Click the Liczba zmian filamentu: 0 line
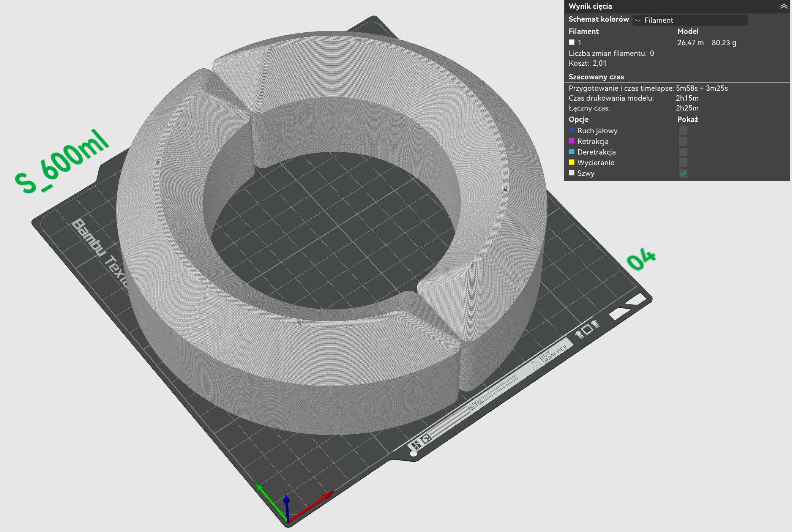The width and height of the screenshot is (792, 532). [x=611, y=53]
